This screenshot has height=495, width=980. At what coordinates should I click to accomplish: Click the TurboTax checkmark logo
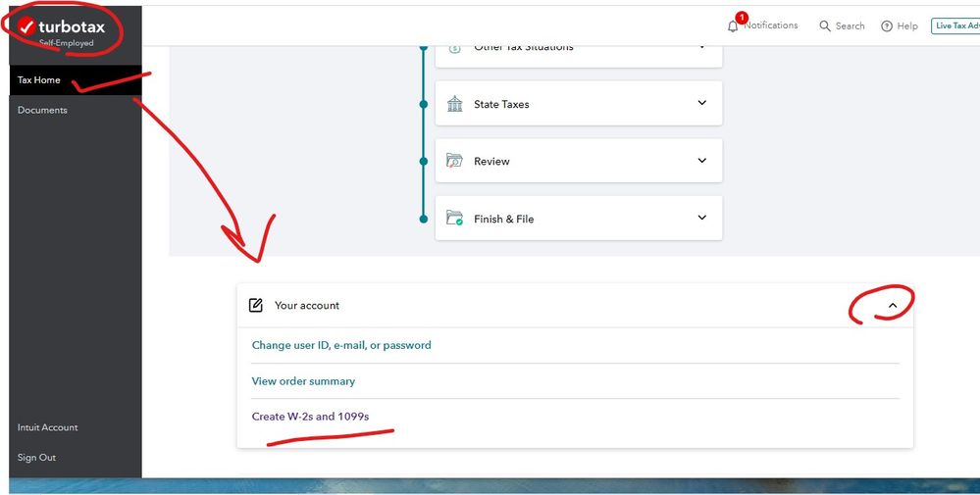[x=26, y=26]
